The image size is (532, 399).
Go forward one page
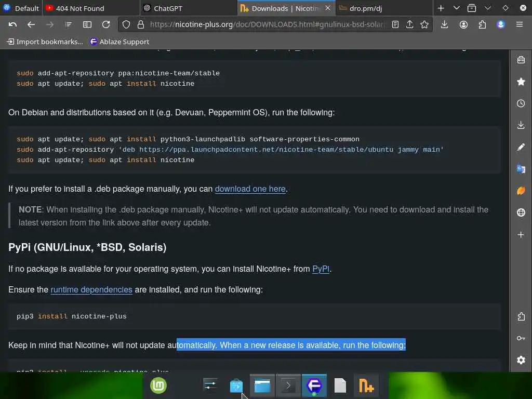[x=49, y=24]
